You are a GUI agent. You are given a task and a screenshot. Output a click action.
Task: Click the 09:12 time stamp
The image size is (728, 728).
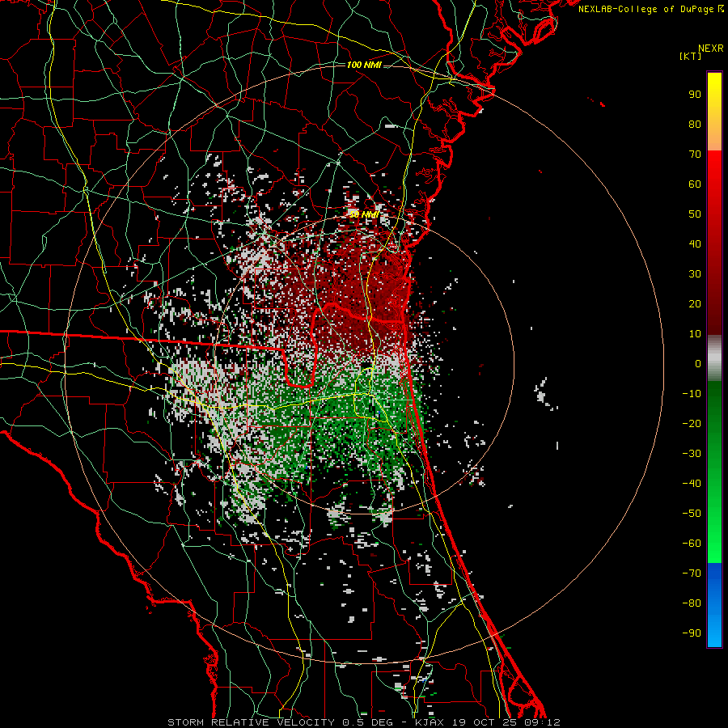pyautogui.click(x=543, y=722)
